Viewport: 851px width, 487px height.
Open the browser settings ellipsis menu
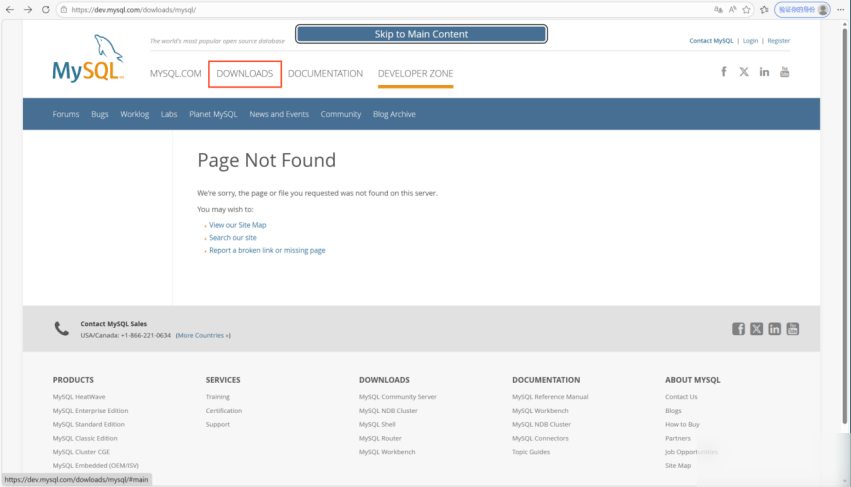[x=841, y=10]
